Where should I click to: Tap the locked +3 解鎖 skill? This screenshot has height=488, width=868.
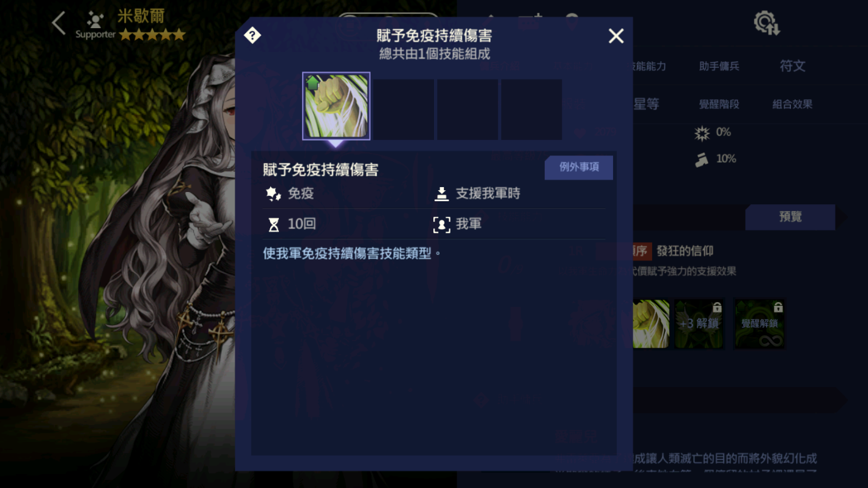[x=699, y=323]
